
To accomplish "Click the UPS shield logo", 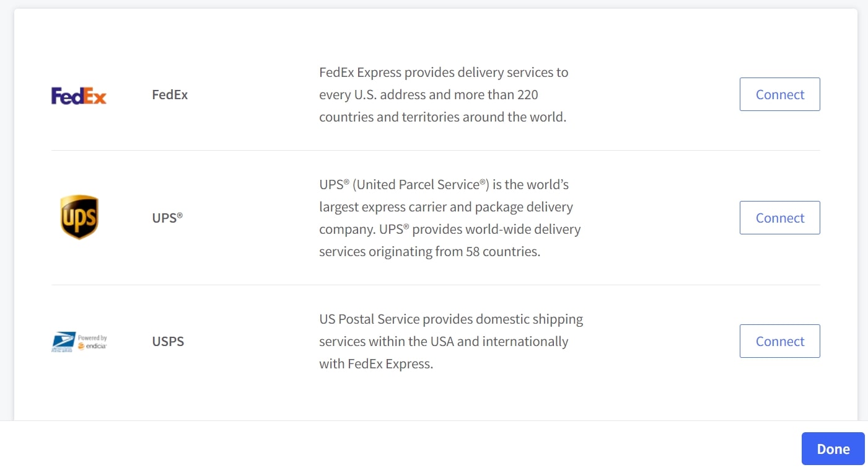I will 79,218.
